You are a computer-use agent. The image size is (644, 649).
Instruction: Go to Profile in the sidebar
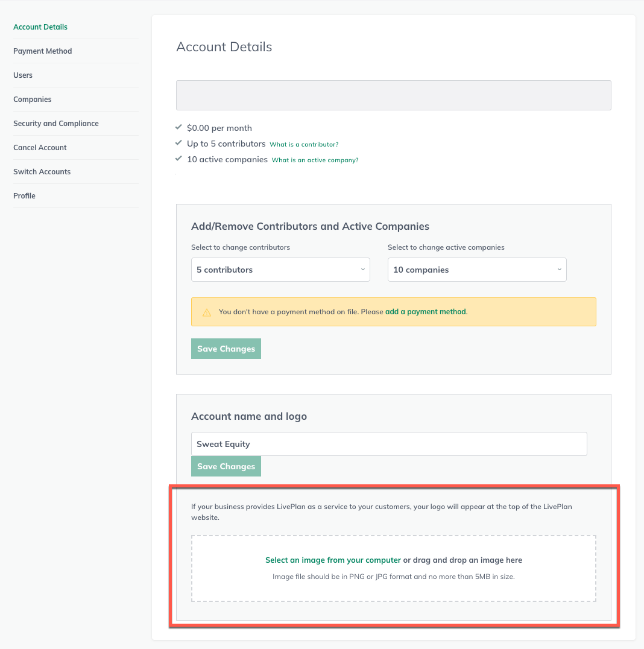pos(25,196)
